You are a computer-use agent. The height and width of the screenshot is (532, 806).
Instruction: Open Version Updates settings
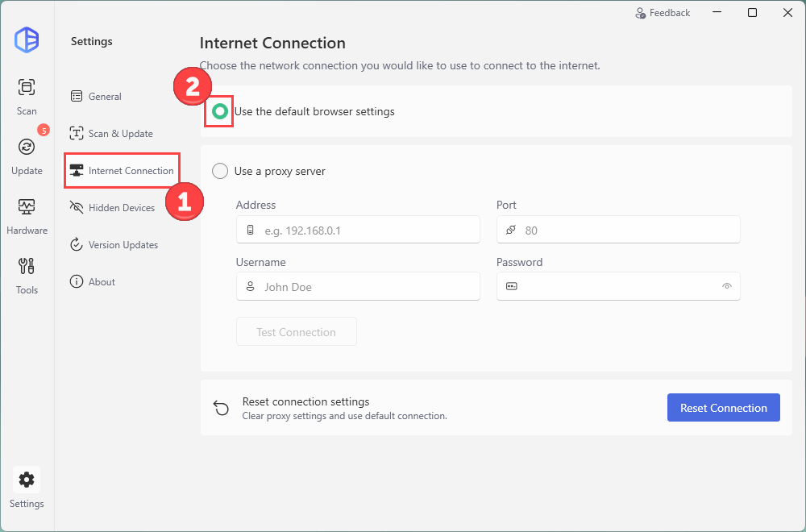tap(123, 245)
